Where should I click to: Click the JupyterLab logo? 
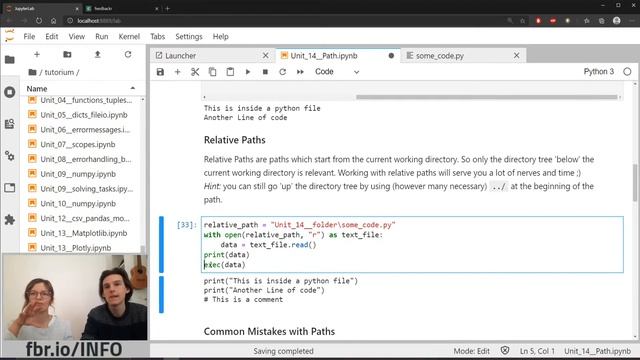click(10, 36)
